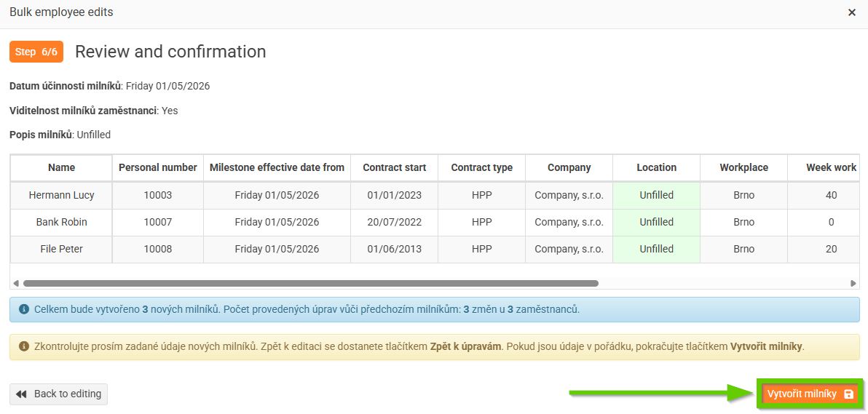Viewport: 868px width, 414px height.
Task: Click personal number 10007 cell
Action: tap(157, 222)
